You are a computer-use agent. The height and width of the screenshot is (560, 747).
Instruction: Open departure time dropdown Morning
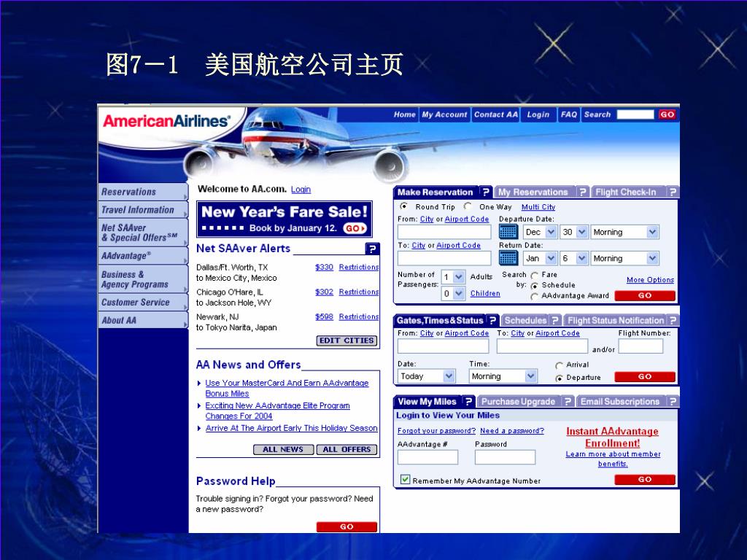point(625,232)
